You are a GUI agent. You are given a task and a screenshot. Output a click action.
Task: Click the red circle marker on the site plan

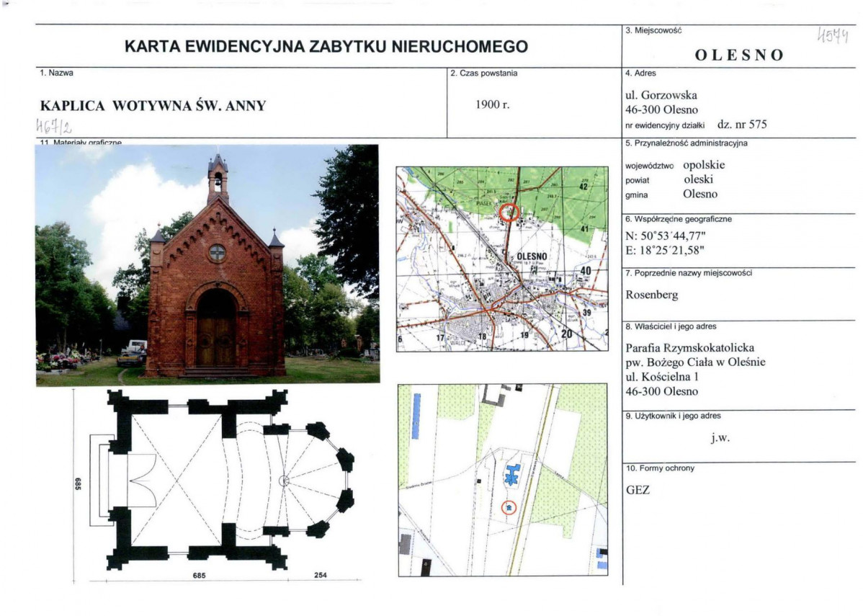(x=509, y=507)
